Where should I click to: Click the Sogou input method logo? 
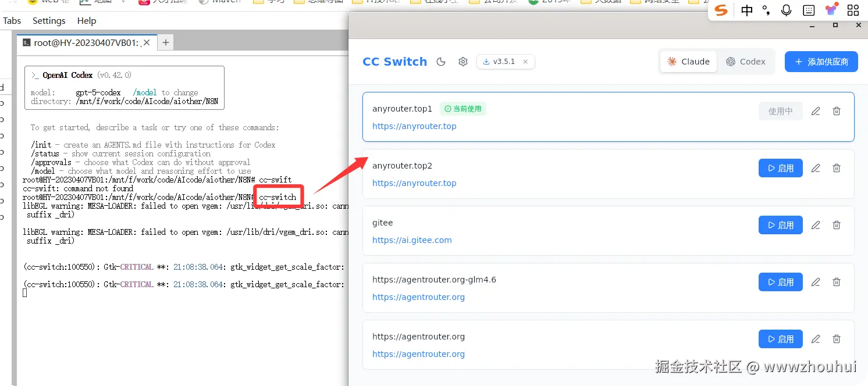pos(721,10)
